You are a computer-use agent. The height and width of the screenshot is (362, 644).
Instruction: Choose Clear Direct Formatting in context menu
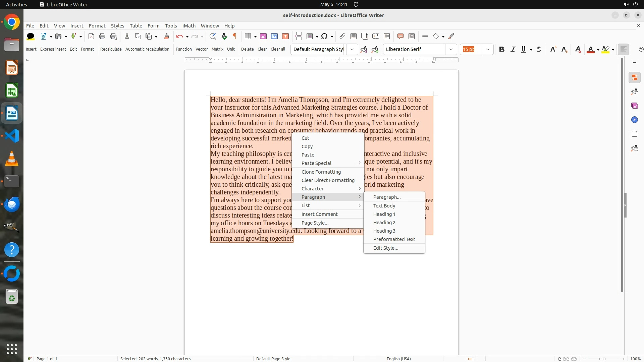click(x=328, y=180)
